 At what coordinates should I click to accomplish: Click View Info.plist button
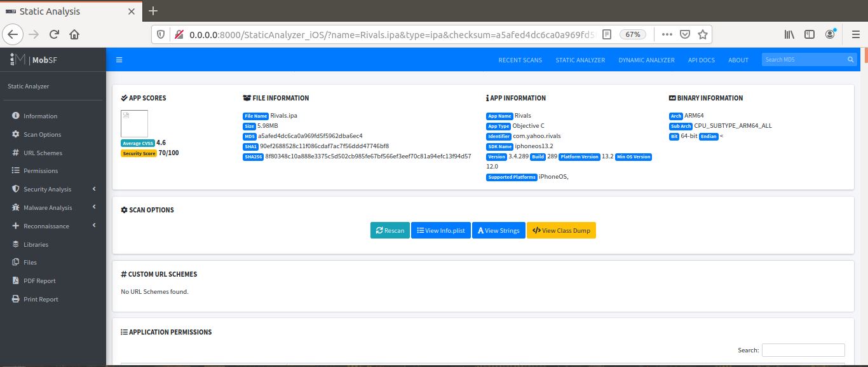coord(441,230)
